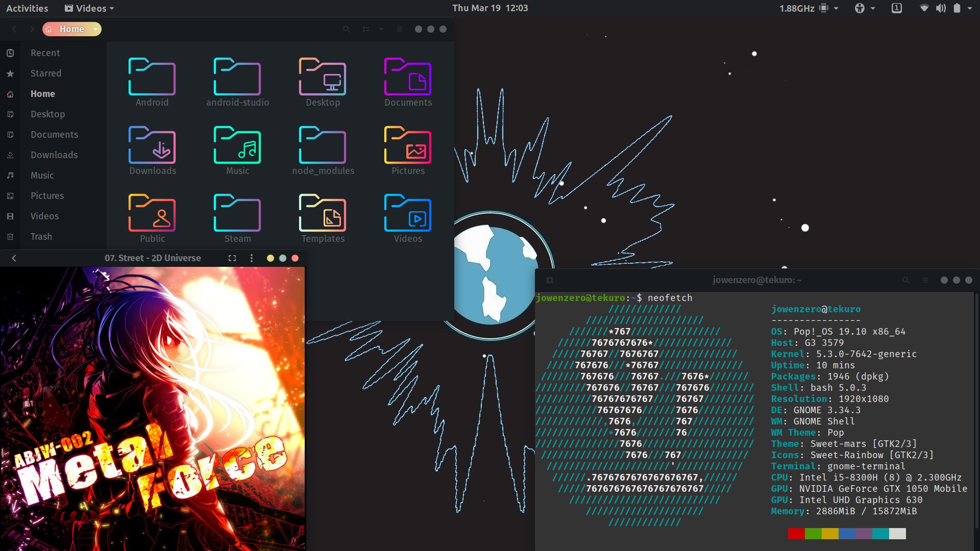Toggle list view in the file manager
The image size is (980, 551).
coord(366,29)
